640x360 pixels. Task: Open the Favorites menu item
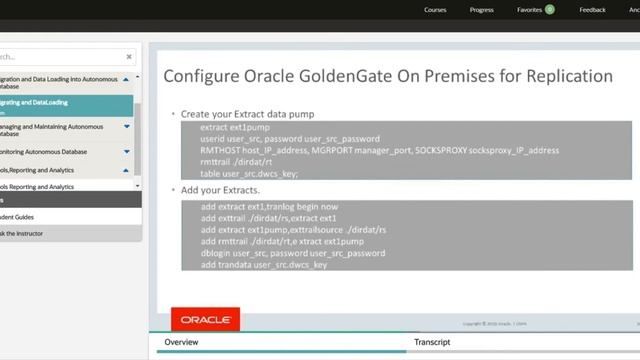[x=529, y=10]
